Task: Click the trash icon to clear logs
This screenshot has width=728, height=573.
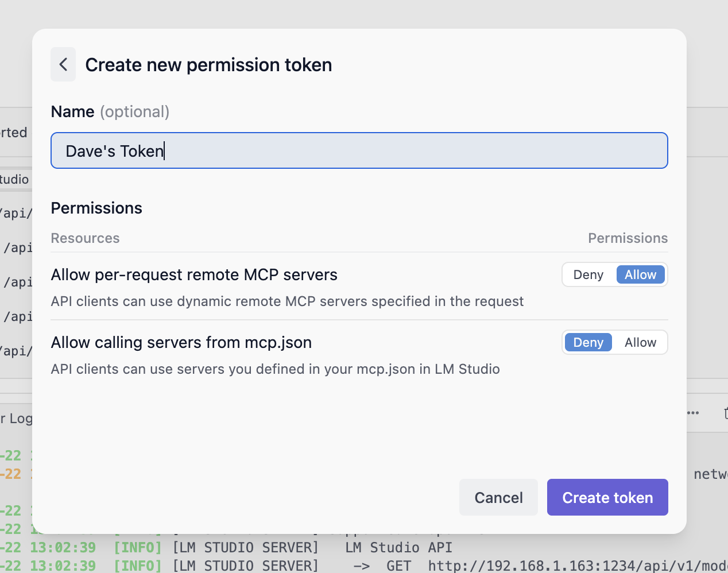Action: coord(725,413)
